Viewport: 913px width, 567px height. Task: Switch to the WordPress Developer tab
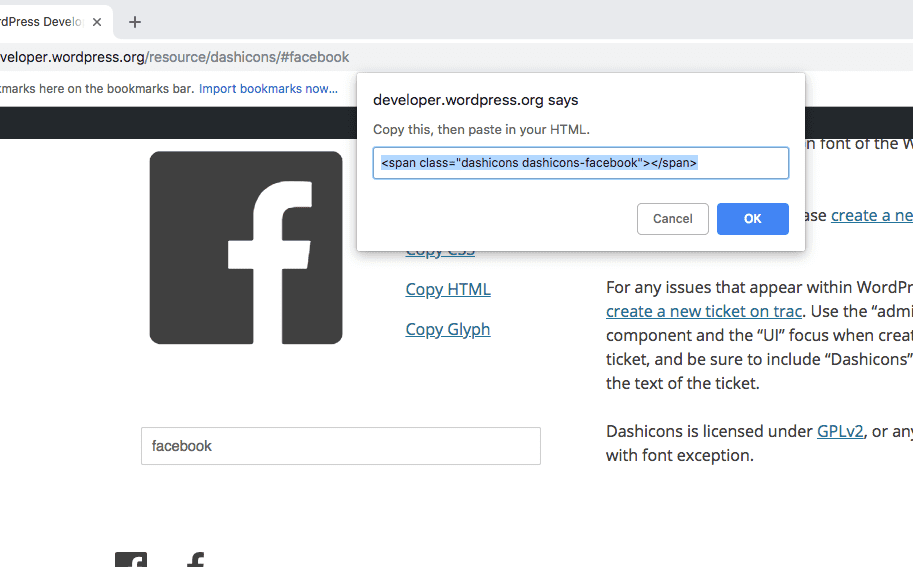coord(40,22)
